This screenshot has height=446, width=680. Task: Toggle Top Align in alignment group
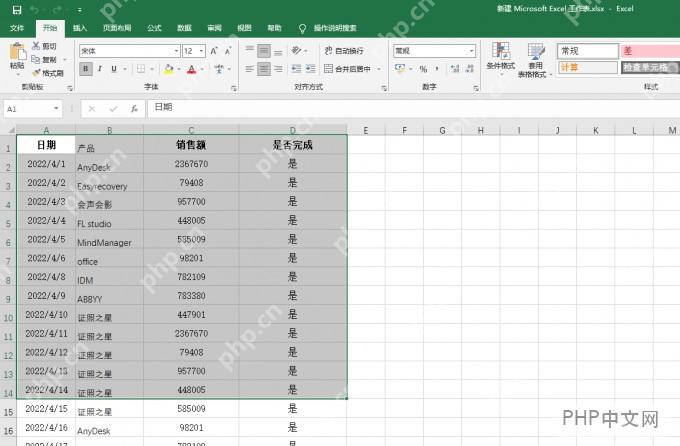[249, 51]
